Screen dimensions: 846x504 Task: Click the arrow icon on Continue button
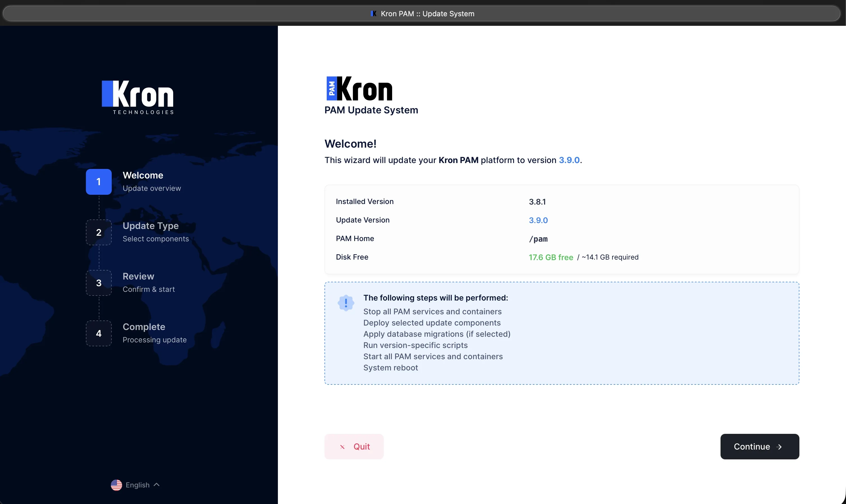tap(779, 447)
